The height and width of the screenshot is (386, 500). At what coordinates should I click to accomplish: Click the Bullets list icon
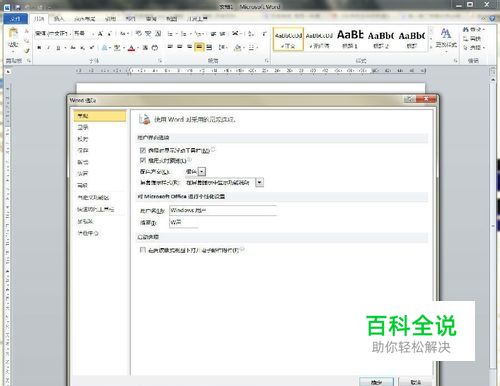pyautogui.click(x=170, y=34)
